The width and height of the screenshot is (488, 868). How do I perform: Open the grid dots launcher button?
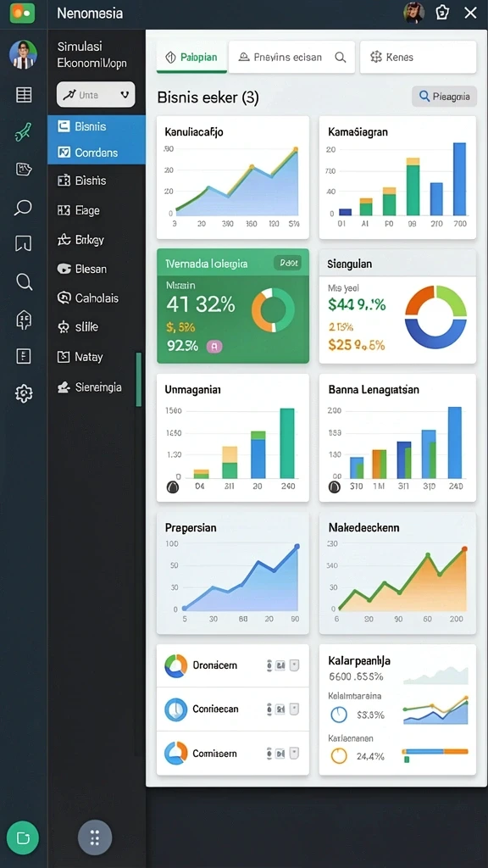(x=95, y=837)
